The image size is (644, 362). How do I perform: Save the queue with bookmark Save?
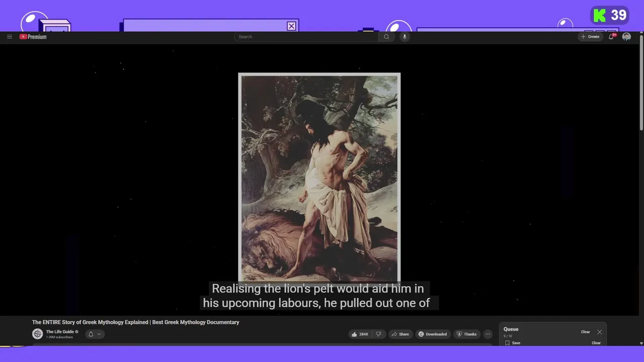(513, 343)
